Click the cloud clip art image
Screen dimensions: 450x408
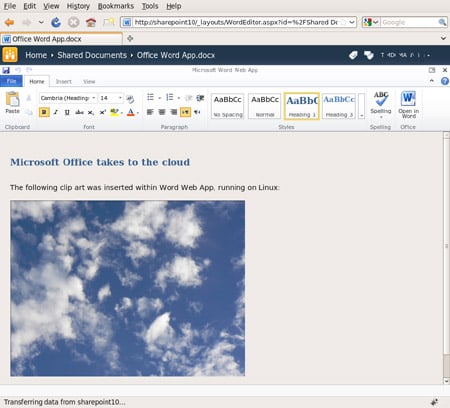128,288
